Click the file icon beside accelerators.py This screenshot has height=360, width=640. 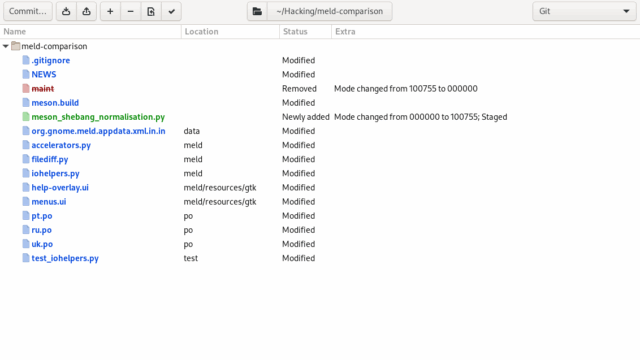click(26, 145)
